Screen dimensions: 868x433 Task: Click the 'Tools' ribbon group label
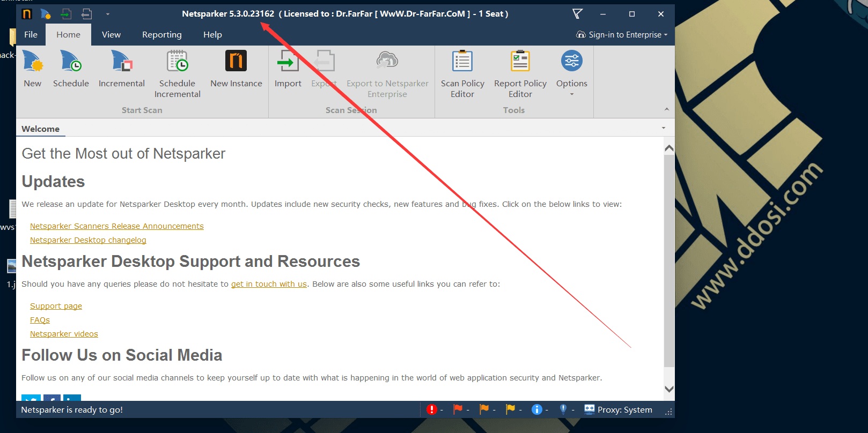tap(514, 110)
